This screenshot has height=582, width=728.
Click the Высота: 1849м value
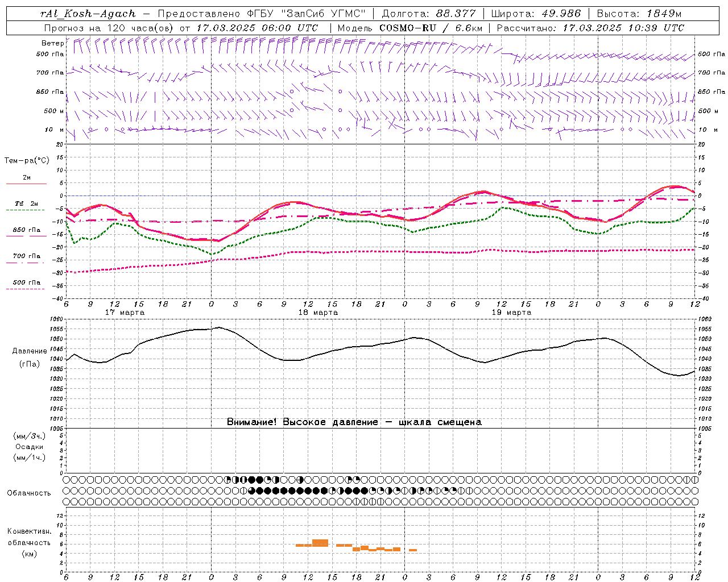639,14
